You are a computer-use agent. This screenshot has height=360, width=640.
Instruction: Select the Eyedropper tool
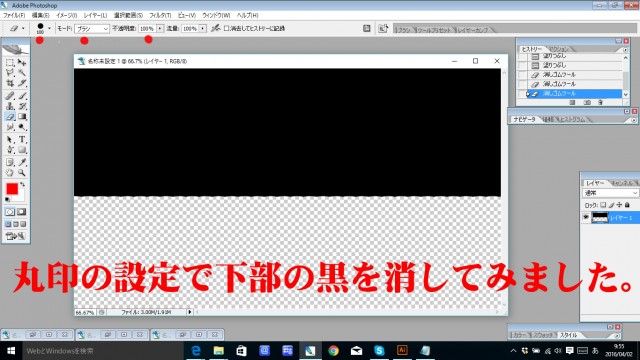pos(22,162)
